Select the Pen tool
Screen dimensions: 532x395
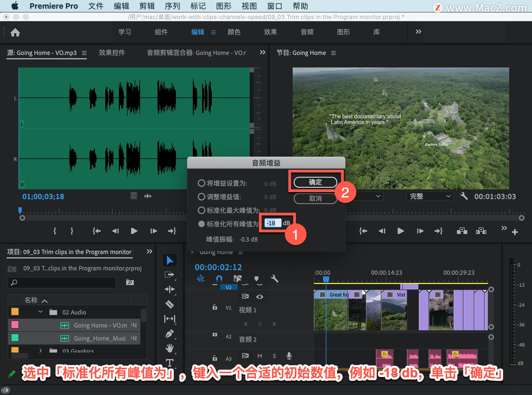point(170,333)
